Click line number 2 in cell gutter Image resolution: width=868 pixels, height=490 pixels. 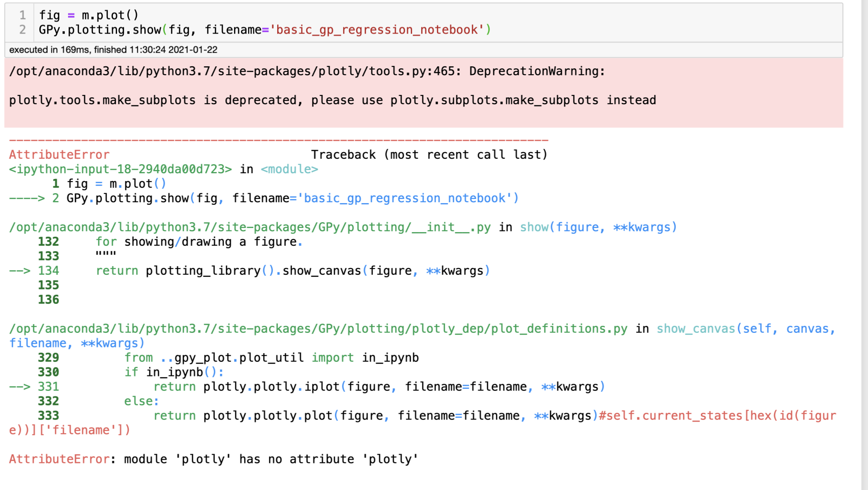(x=22, y=30)
